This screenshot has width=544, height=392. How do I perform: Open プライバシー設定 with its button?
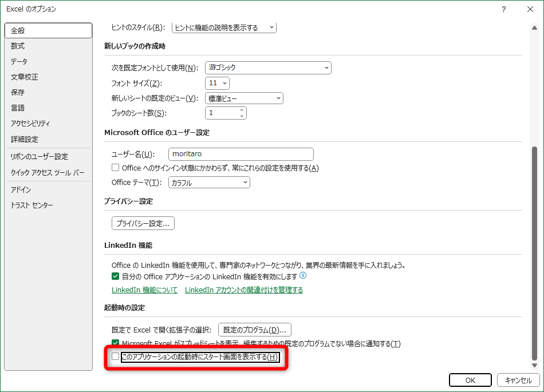pyautogui.click(x=143, y=223)
